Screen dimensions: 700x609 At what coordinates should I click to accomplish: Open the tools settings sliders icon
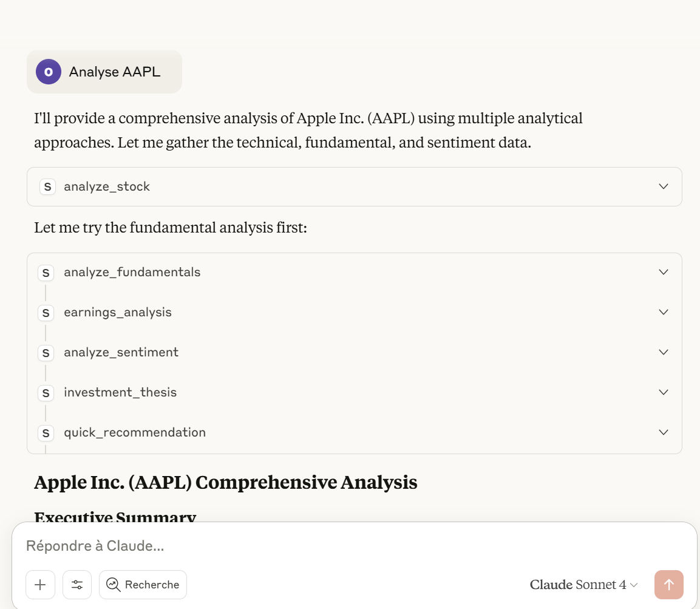click(77, 585)
